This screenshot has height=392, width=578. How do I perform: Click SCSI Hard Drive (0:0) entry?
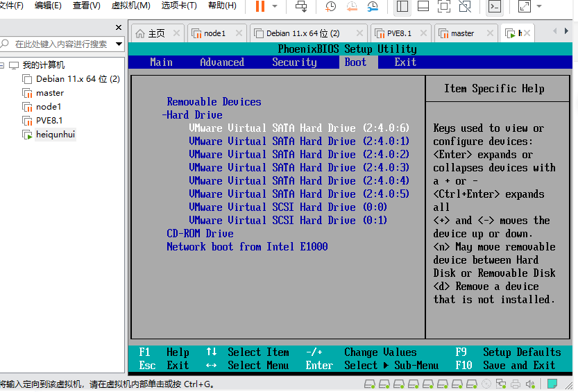point(288,207)
